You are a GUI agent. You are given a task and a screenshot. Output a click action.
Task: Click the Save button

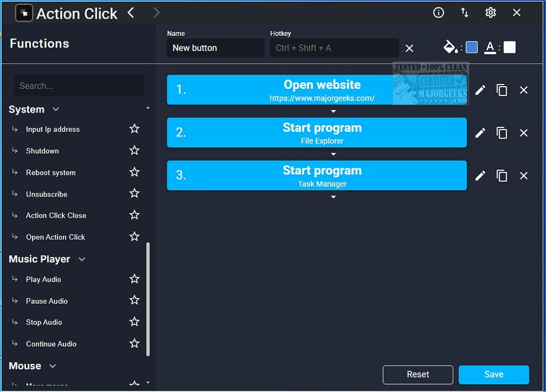pos(494,374)
